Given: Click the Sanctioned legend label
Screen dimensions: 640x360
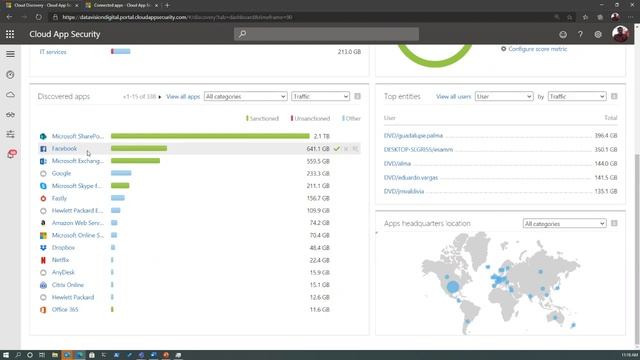Looking at the screenshot, I should pos(264,118).
